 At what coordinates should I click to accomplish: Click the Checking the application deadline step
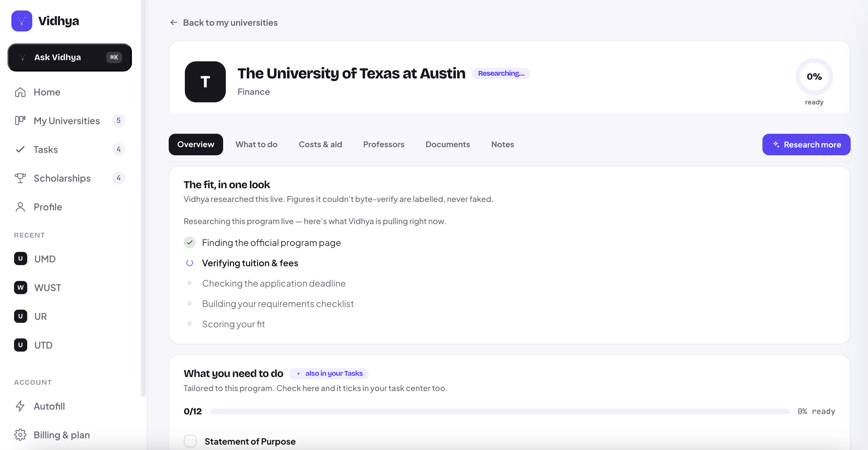click(x=274, y=283)
